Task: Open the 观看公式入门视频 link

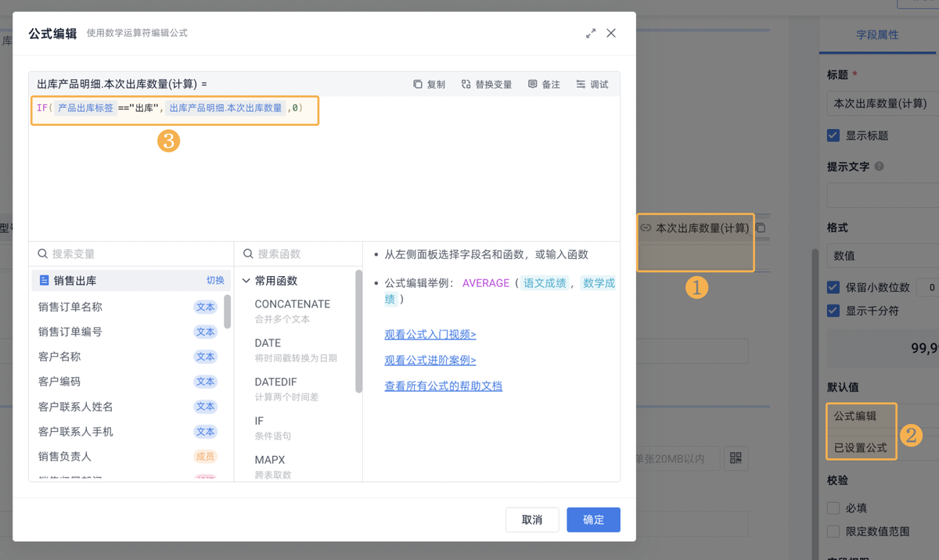Action: point(430,335)
